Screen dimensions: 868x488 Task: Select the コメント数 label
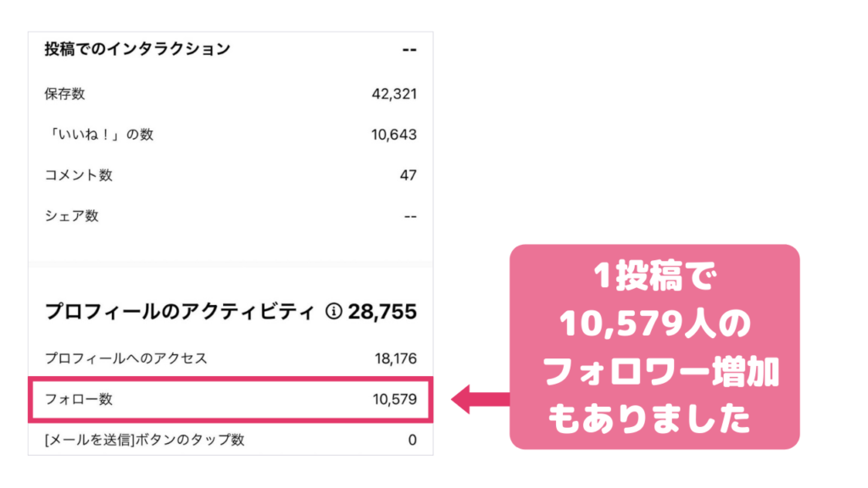click(x=79, y=175)
